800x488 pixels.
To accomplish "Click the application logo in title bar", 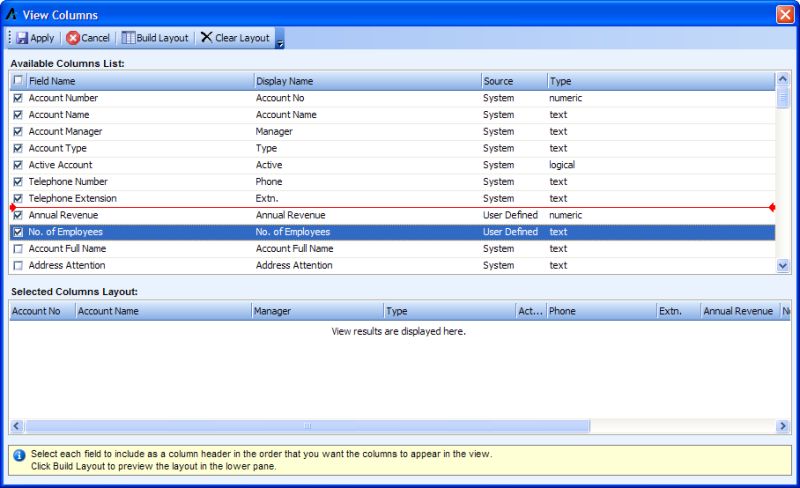I will tap(11, 14).
